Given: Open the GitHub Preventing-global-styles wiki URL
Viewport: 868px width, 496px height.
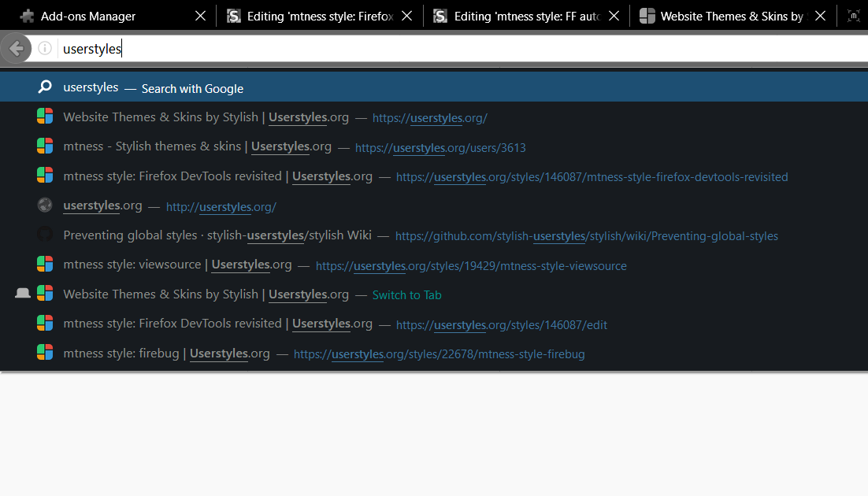Looking at the screenshot, I should point(587,236).
